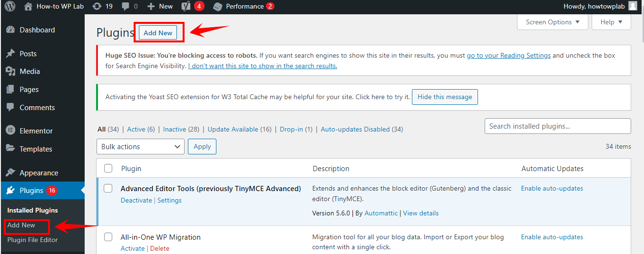Viewport: 644px width, 254px height.
Task: Filter plugins by Inactive (28)
Action: [x=181, y=129]
